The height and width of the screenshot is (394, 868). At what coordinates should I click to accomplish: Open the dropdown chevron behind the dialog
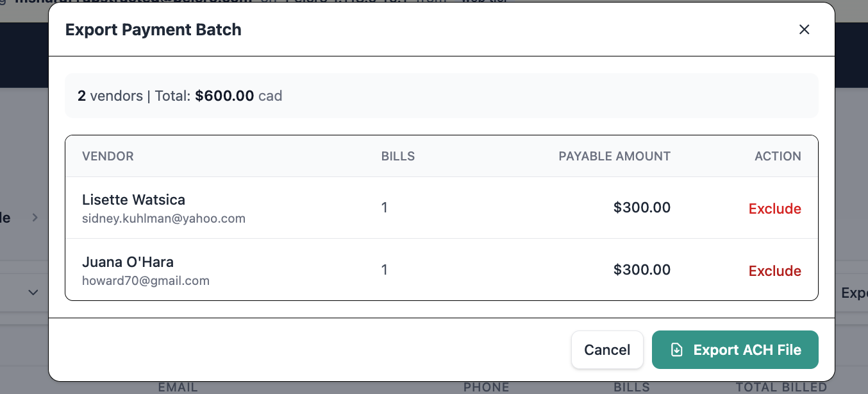coord(33,293)
